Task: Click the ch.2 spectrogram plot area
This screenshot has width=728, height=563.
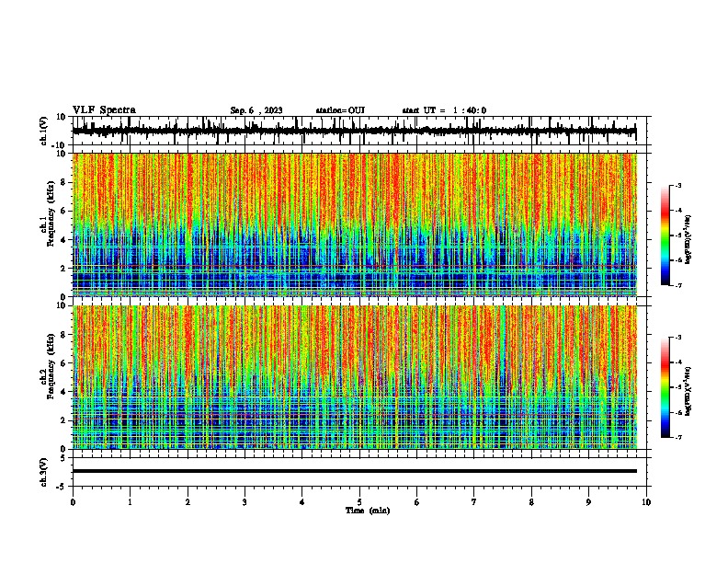Action: pyautogui.click(x=355, y=377)
